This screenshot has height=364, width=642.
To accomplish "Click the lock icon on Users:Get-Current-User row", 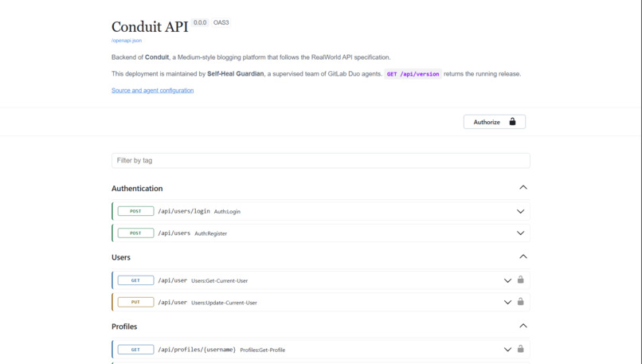I will [520, 280].
